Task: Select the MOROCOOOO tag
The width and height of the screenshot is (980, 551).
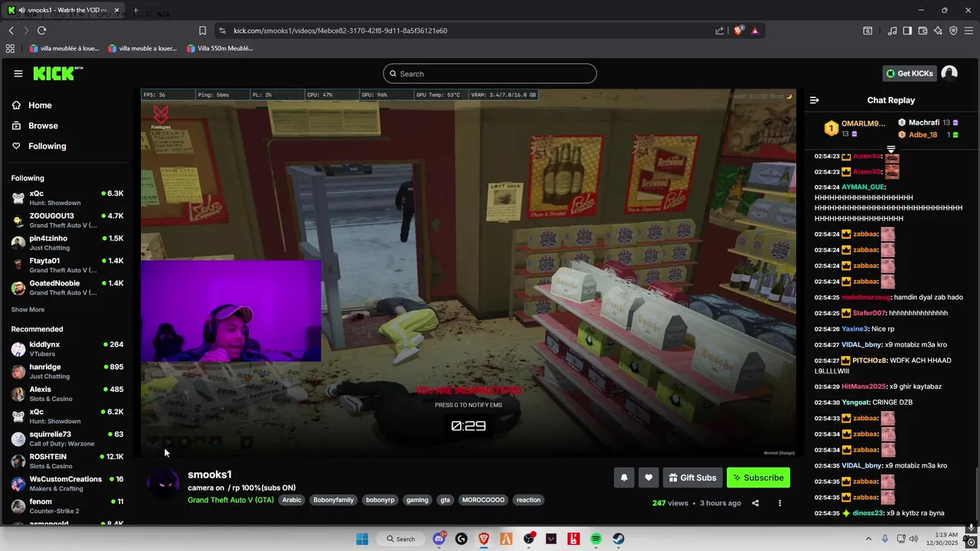Action: [x=483, y=500]
